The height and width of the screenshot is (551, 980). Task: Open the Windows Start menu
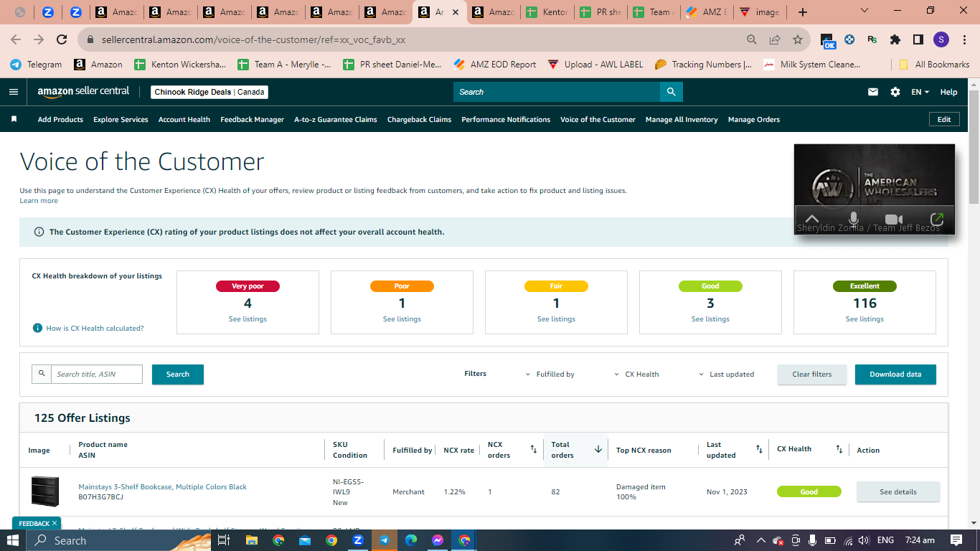[x=13, y=540]
